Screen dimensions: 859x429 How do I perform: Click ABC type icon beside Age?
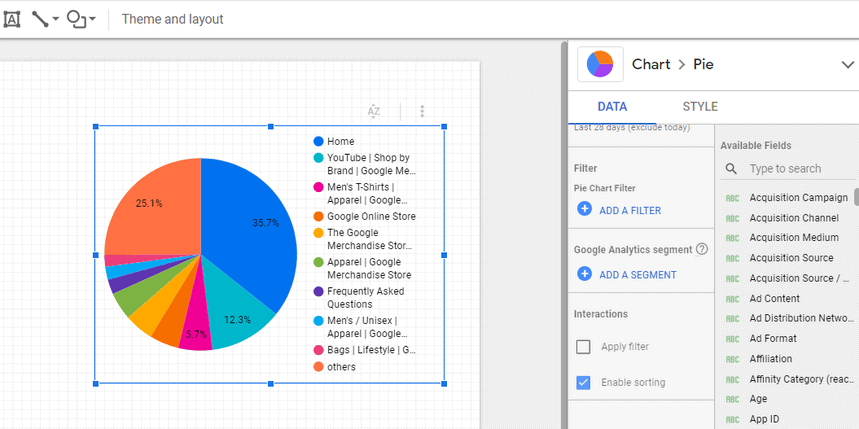[x=732, y=399]
